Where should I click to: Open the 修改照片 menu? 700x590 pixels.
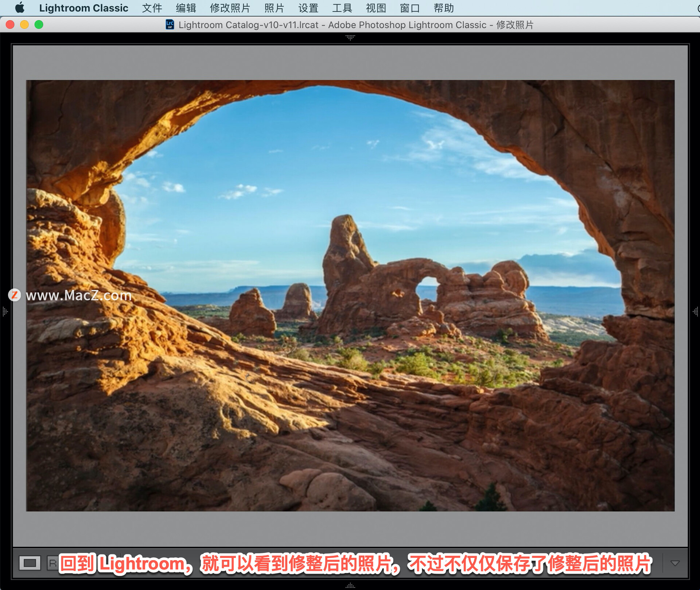point(230,8)
